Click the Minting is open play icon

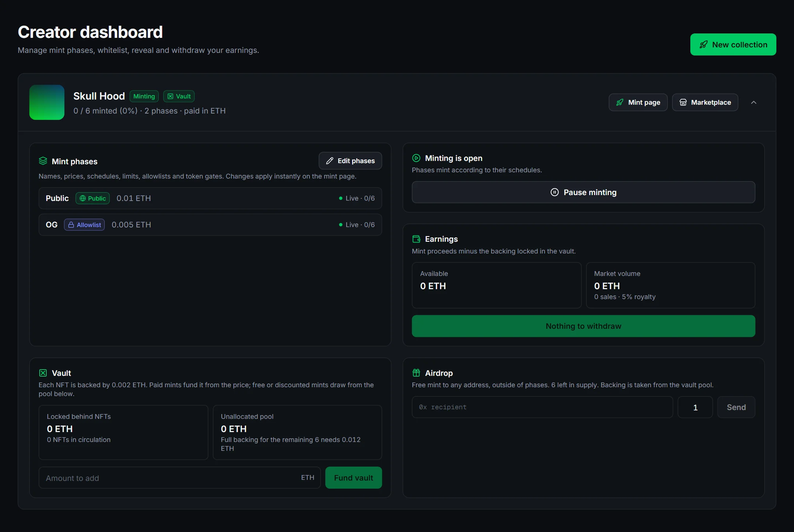pos(416,158)
